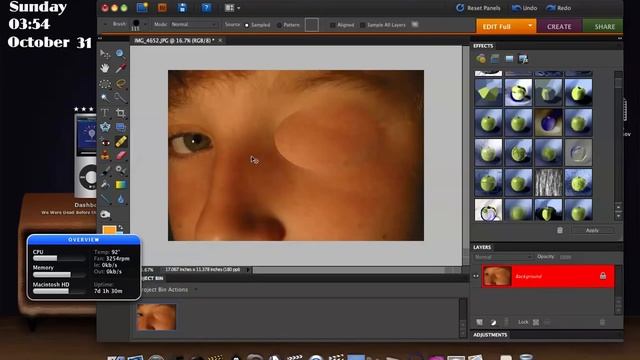Viewport: 640px width, 360px height.
Task: Select the Magic Wand tool
Action: tap(105, 98)
